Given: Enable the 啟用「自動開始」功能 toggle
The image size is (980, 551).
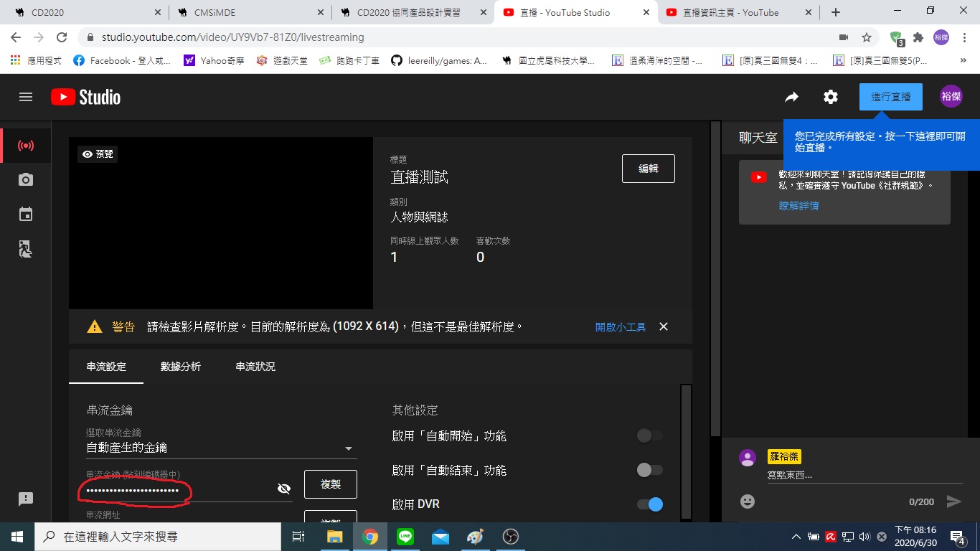Looking at the screenshot, I should coord(649,435).
